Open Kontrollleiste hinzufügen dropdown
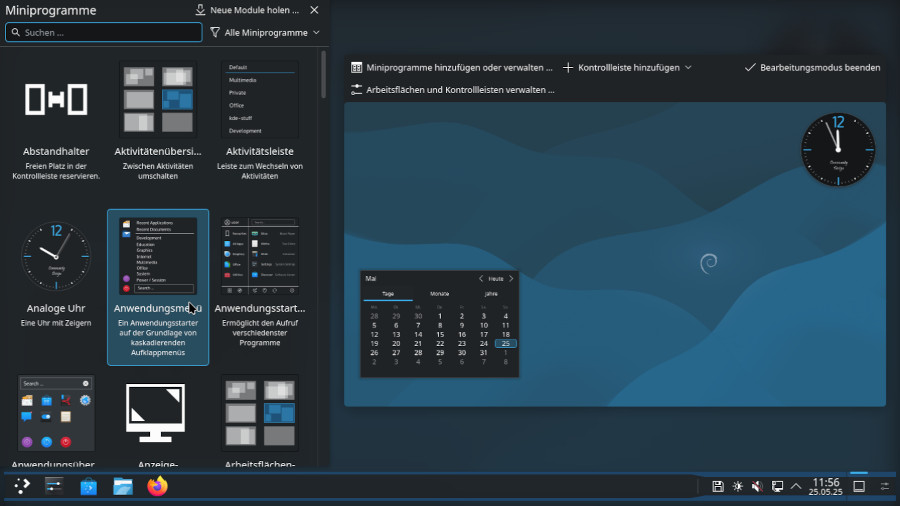This screenshot has height=506, width=900. point(627,68)
